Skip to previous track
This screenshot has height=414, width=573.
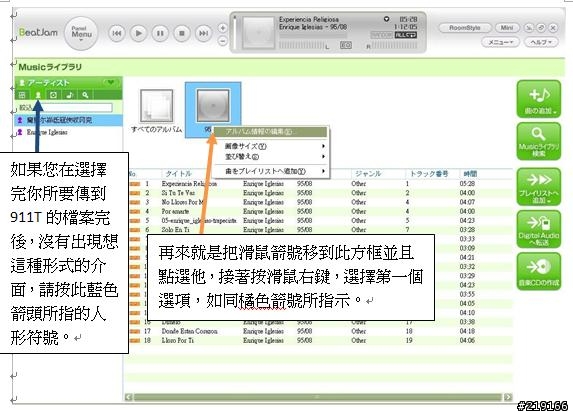tap(117, 33)
